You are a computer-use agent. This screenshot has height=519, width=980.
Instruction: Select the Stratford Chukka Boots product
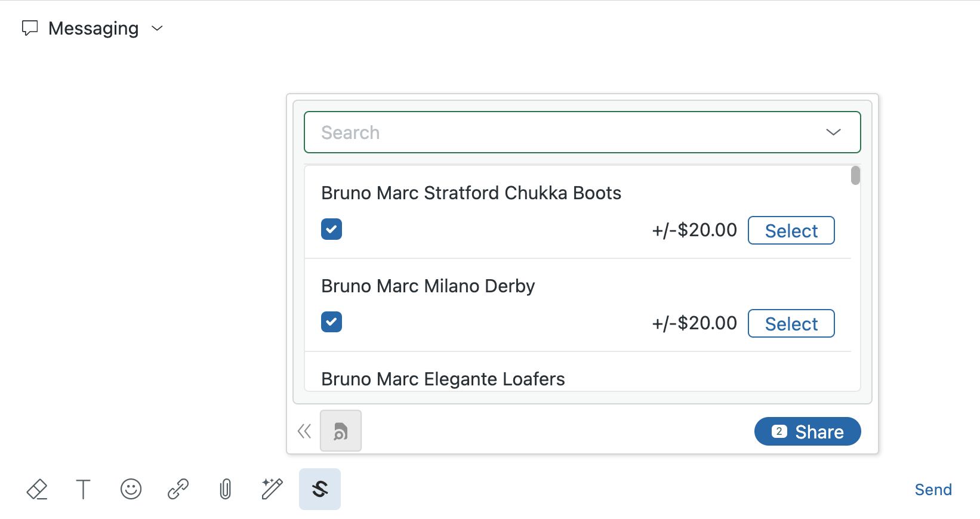791,231
